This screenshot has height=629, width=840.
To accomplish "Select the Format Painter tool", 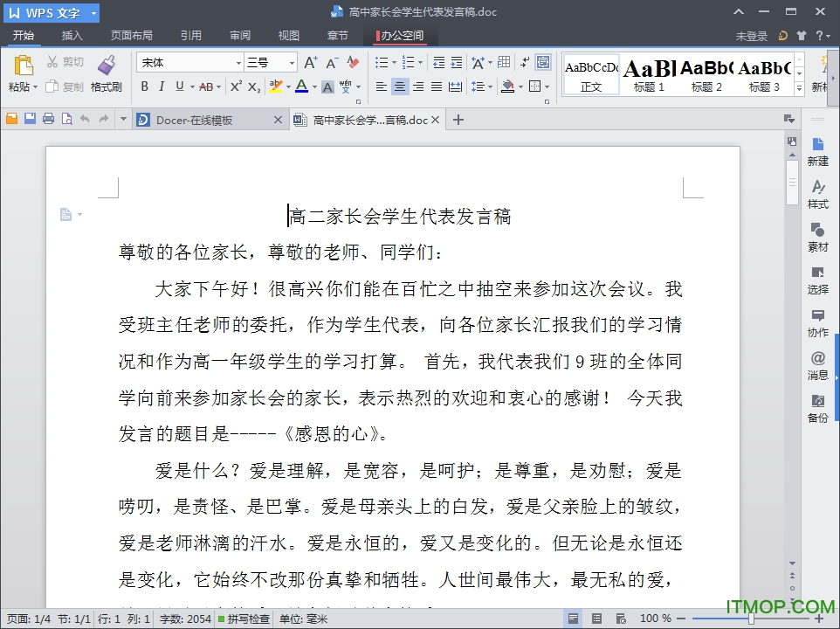I will (x=105, y=70).
